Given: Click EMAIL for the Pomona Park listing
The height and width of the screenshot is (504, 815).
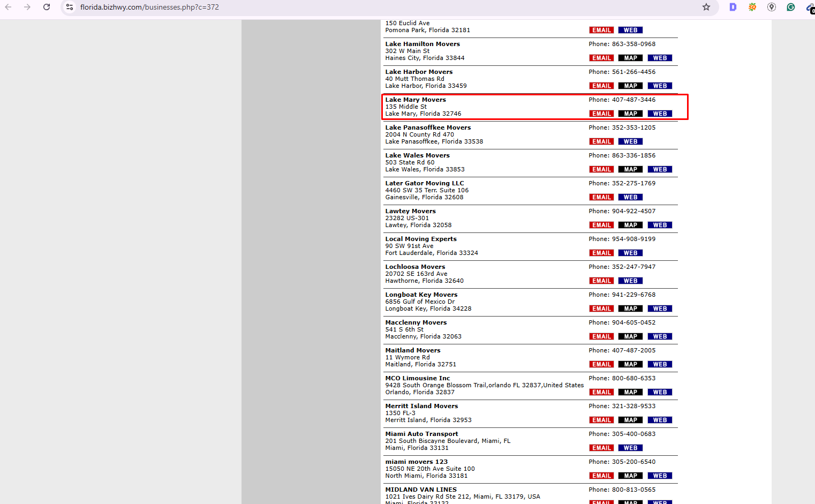Looking at the screenshot, I should click(x=601, y=30).
